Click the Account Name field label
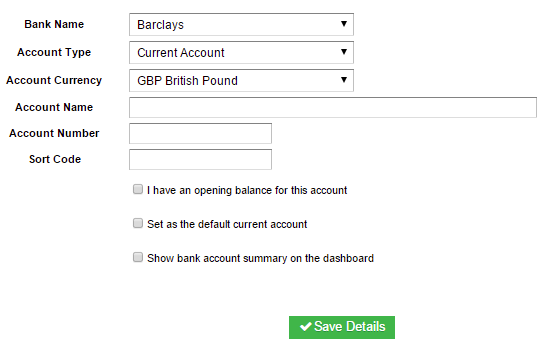The width and height of the screenshot is (553, 360). coord(54,107)
